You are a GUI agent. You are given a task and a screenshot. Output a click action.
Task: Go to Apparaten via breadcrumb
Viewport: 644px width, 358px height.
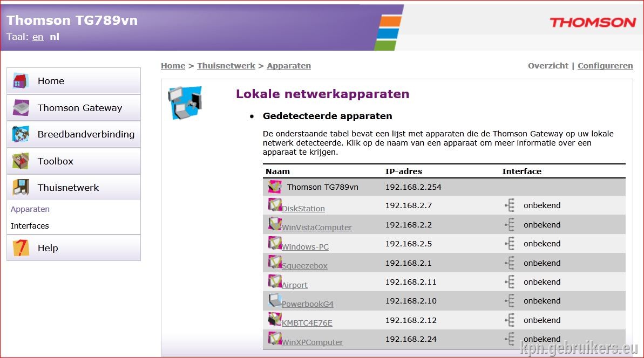point(289,66)
